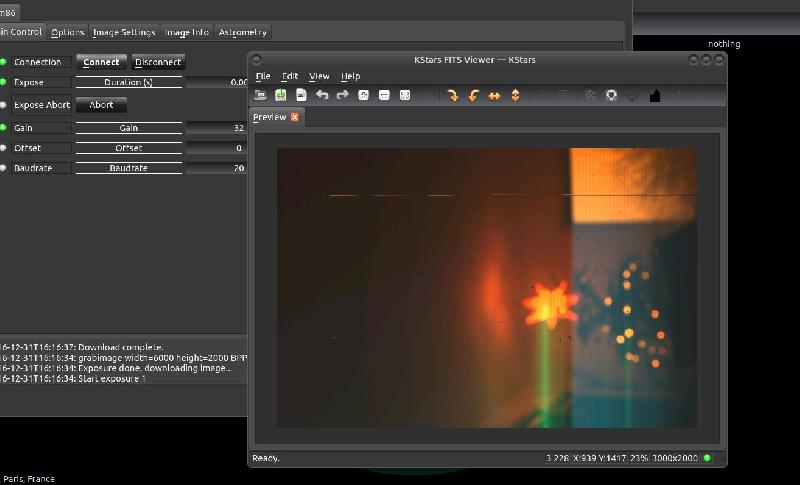800x485 pixels.
Task: Open the histogram tool icon
Action: click(x=655, y=95)
